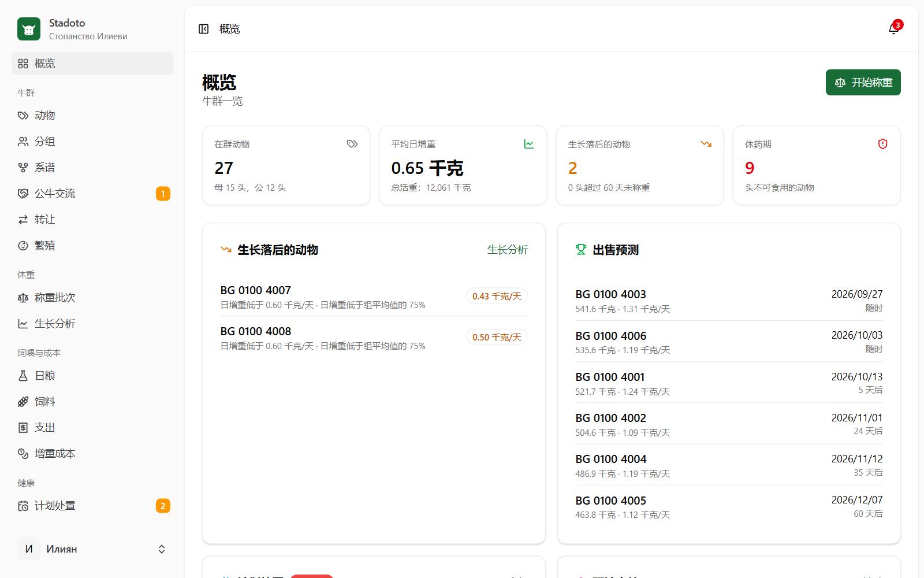
Task: Open the 在群动物 27 stat card
Action: coord(286,165)
